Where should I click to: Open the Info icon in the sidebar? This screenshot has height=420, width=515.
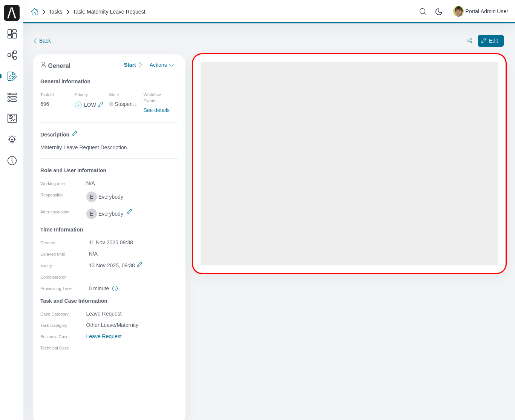tap(12, 160)
